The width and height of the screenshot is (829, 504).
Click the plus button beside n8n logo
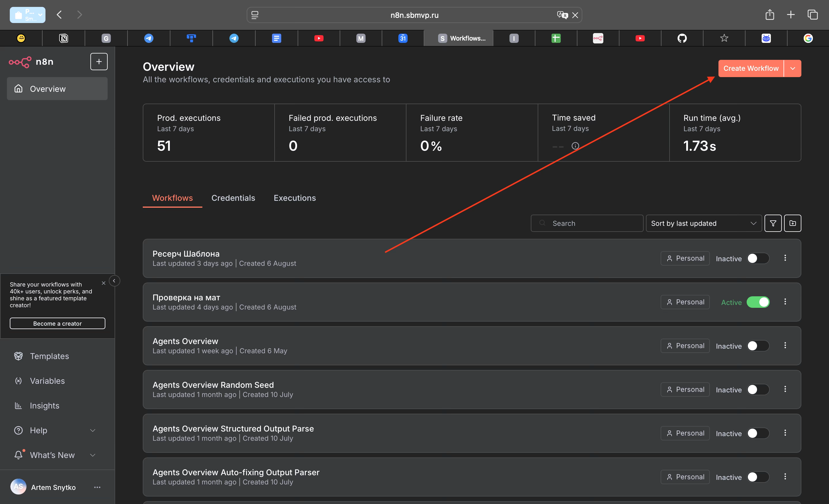98,62
